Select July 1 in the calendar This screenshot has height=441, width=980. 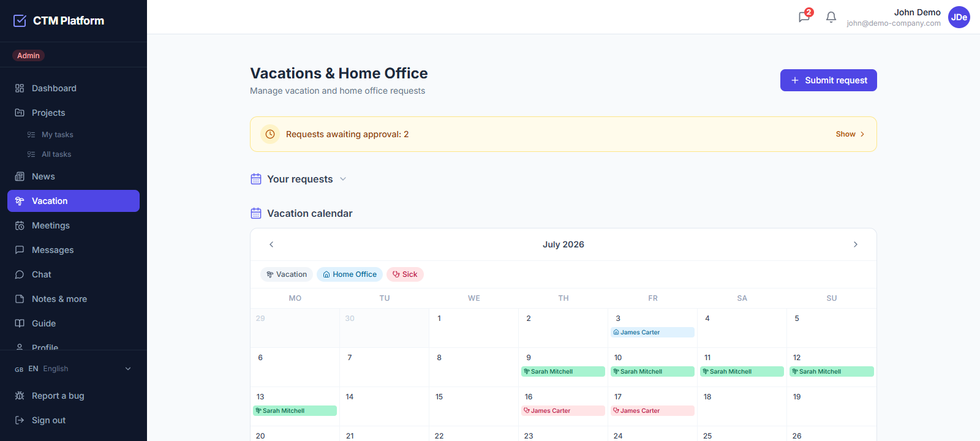coord(473,328)
